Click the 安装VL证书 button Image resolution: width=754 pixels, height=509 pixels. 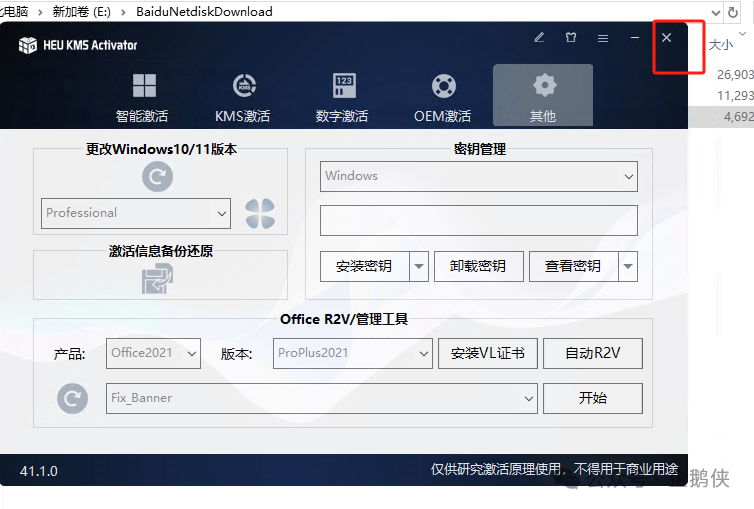coord(488,354)
